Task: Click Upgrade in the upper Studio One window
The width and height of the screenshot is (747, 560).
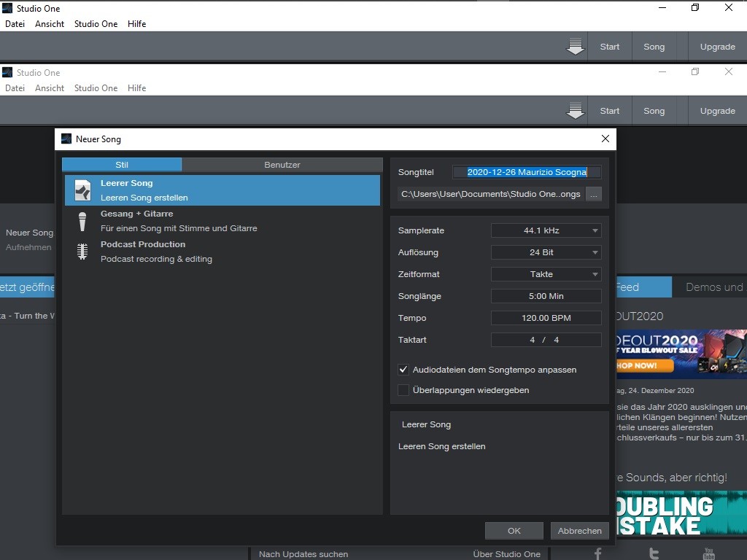Action: [718, 47]
